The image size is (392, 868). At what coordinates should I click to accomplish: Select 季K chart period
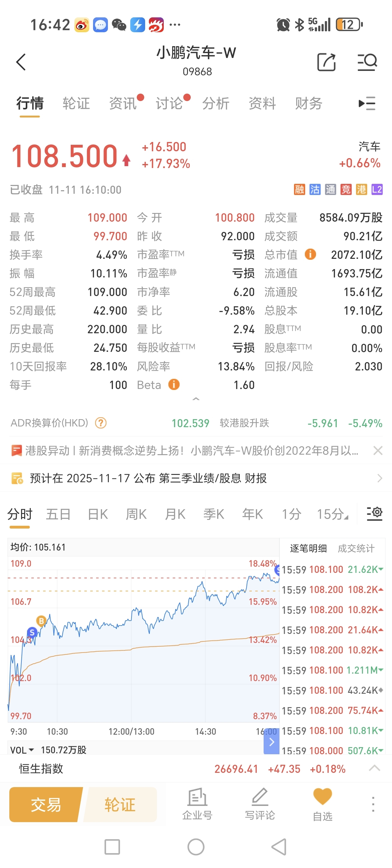pyautogui.click(x=214, y=514)
